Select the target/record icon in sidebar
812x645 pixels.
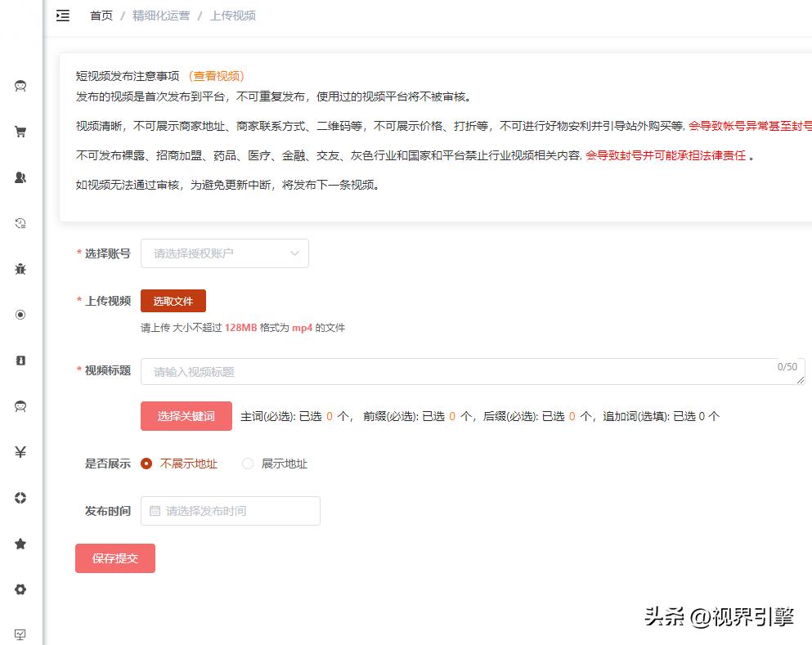20,314
